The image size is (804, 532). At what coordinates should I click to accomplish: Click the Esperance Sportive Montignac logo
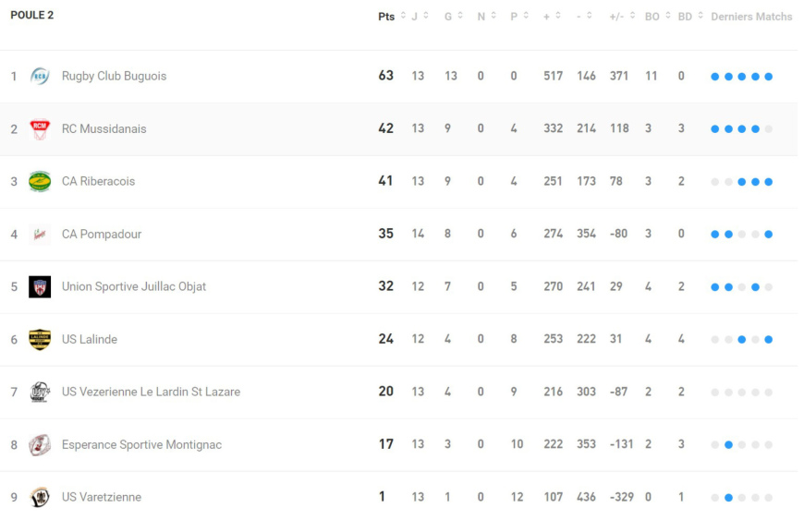point(40,445)
